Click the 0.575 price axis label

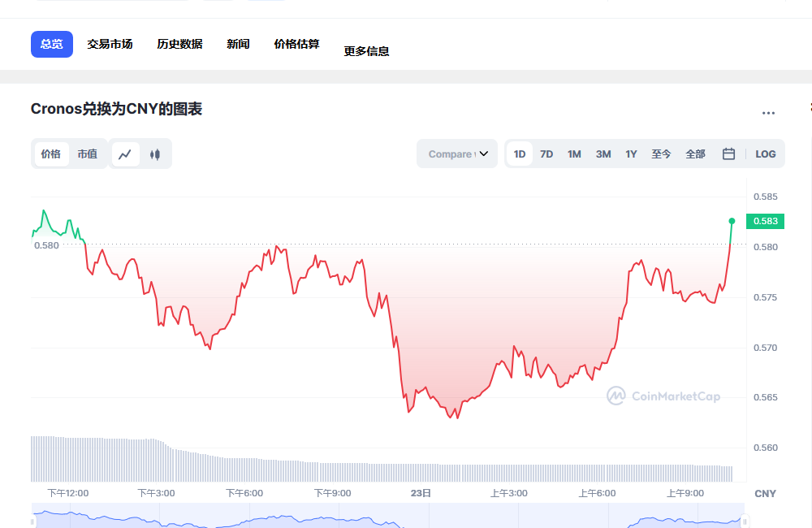[x=766, y=297]
